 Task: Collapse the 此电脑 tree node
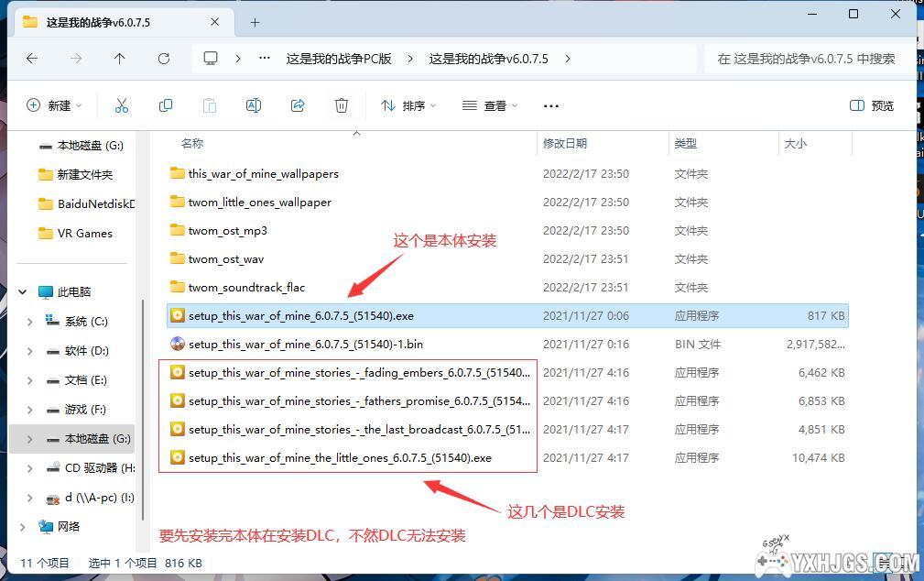pos(23,292)
